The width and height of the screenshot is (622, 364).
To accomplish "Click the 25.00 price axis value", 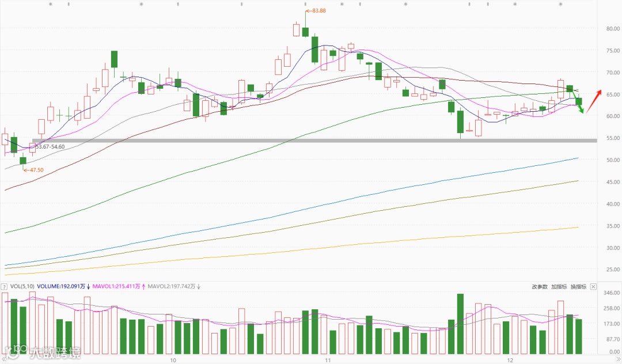I will 613,269.
